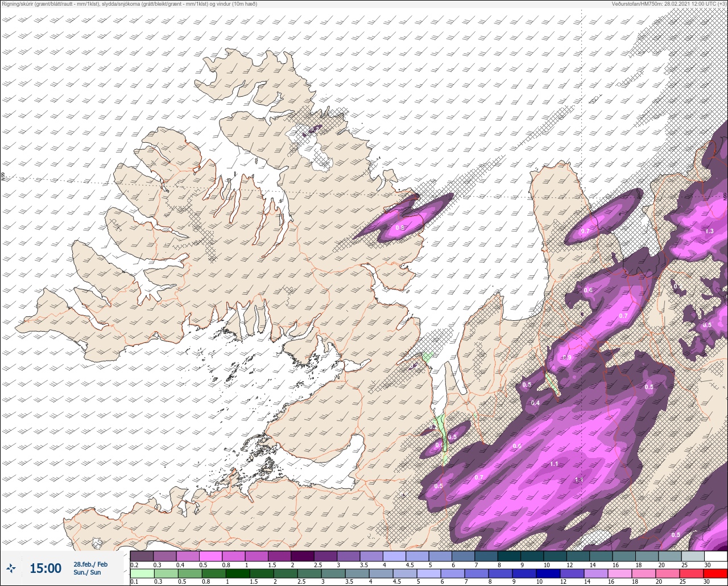Pick the gray 20 swatch in upper legend row

tap(669, 556)
